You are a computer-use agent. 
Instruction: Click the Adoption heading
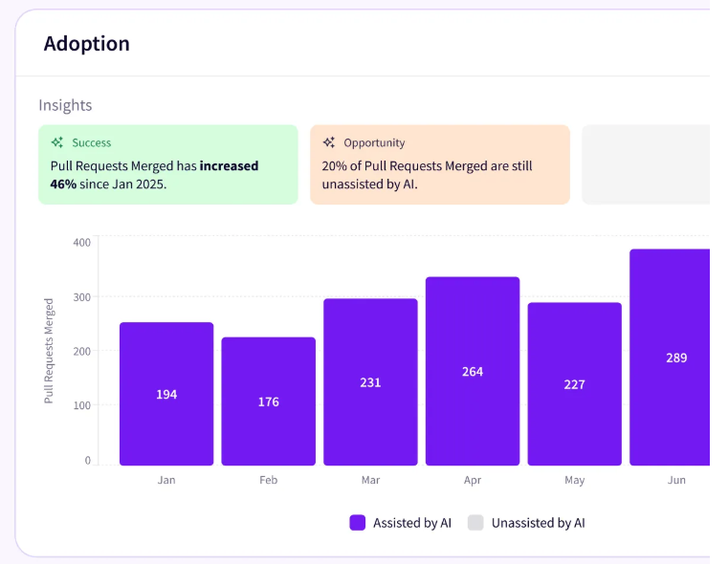(x=87, y=44)
